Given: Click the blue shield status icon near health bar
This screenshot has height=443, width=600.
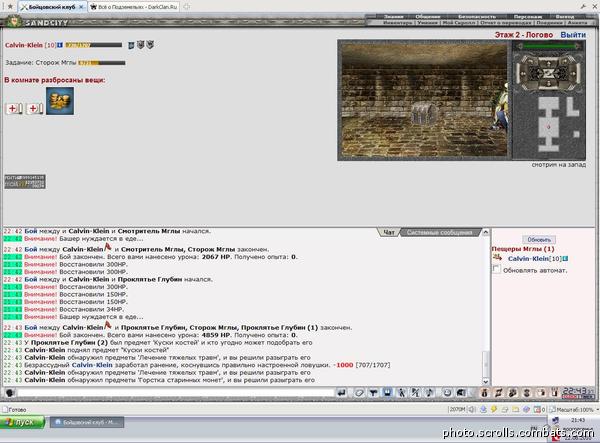Looking at the screenshot, I should click(x=131, y=45).
